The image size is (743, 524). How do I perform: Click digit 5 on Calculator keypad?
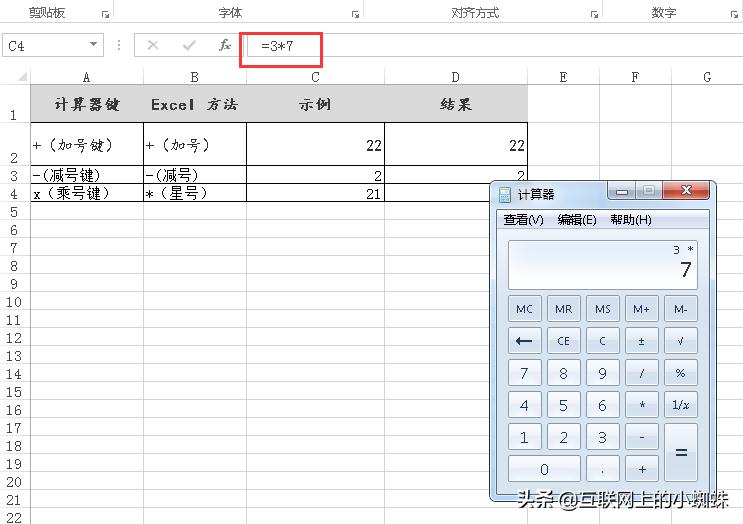(x=563, y=405)
